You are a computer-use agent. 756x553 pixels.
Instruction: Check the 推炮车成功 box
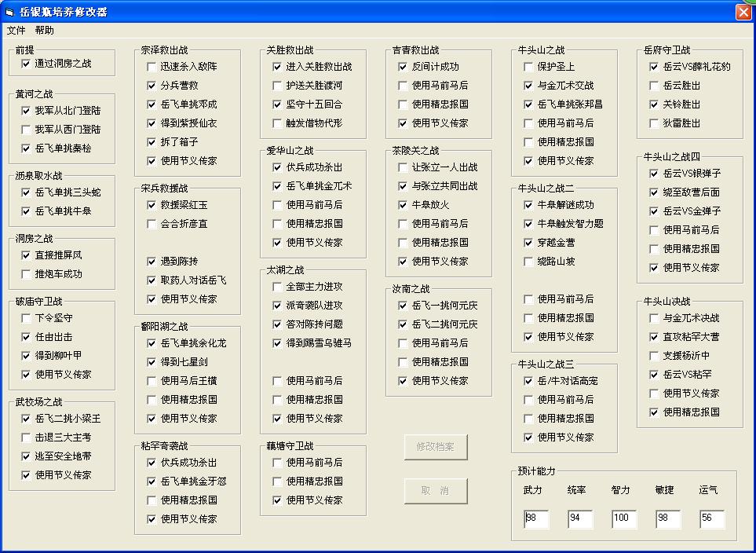(27, 274)
